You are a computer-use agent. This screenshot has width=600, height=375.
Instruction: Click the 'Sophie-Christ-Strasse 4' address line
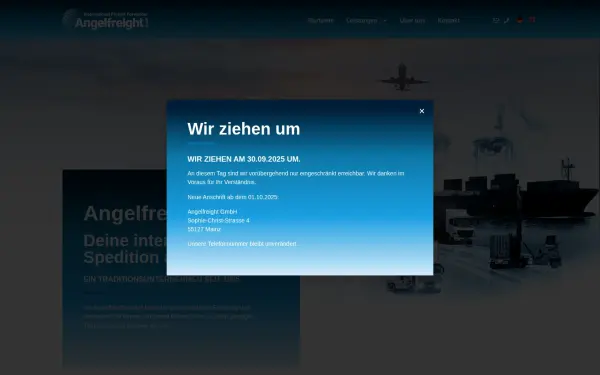point(218,220)
